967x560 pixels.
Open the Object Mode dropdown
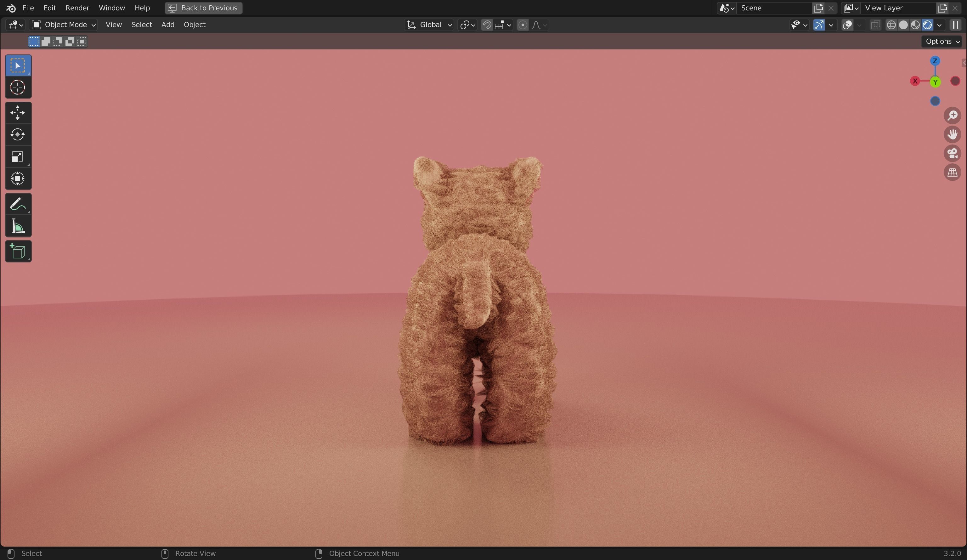63,25
